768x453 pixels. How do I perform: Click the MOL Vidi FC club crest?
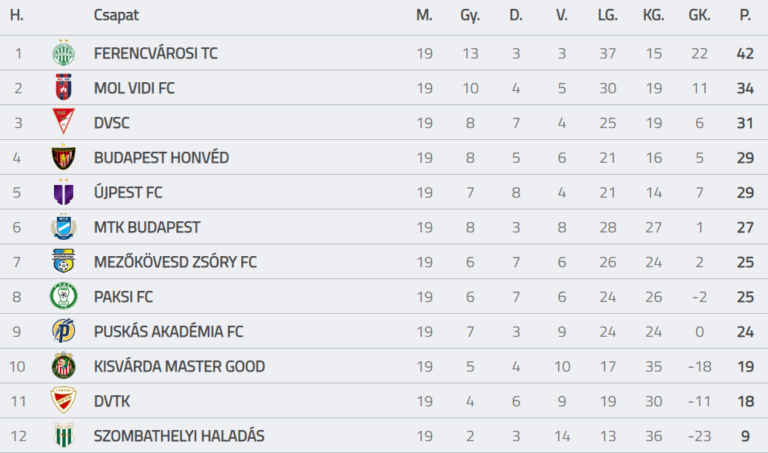[x=64, y=88]
